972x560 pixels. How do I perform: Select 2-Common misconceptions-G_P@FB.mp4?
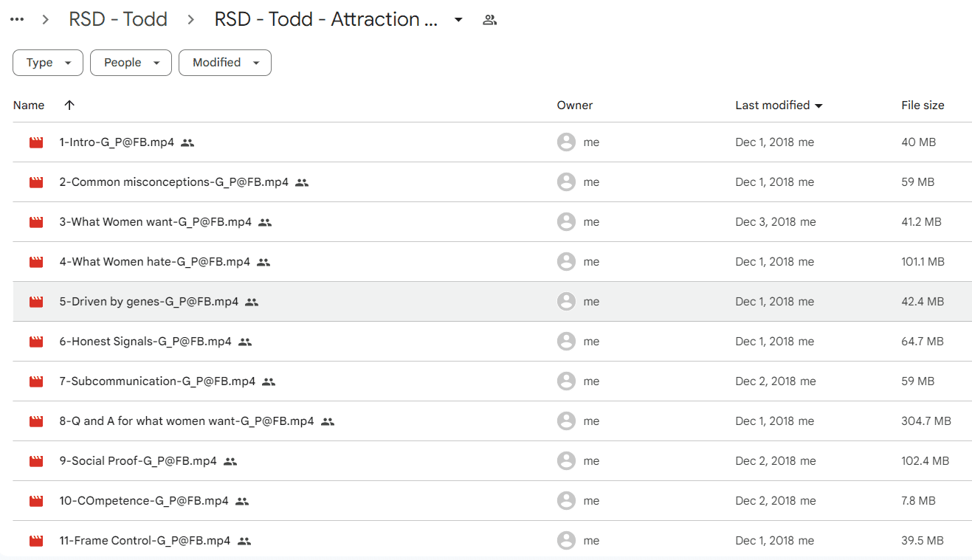click(x=173, y=182)
